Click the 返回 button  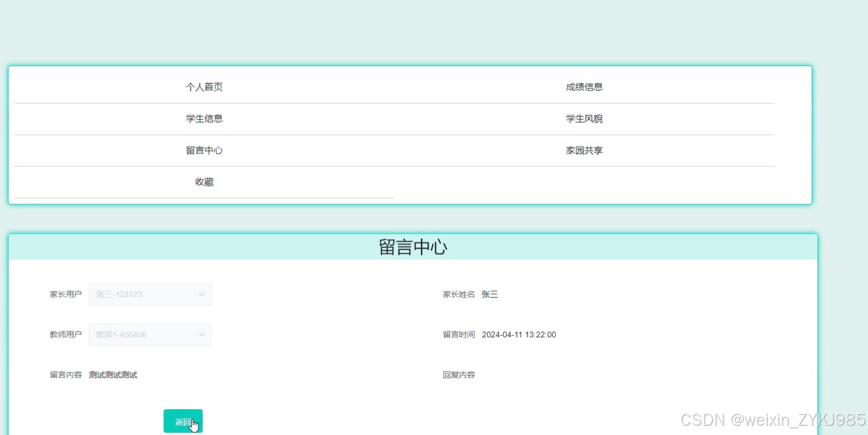click(x=183, y=421)
